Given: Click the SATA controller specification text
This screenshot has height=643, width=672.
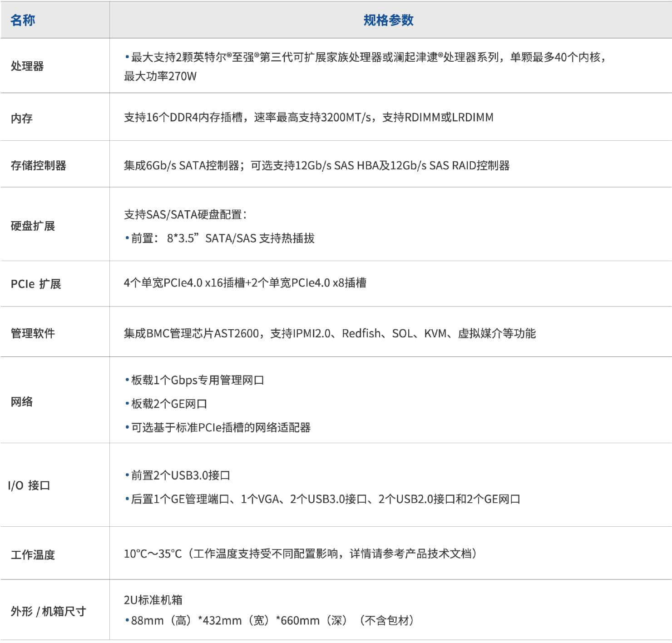Looking at the screenshot, I should [316, 165].
